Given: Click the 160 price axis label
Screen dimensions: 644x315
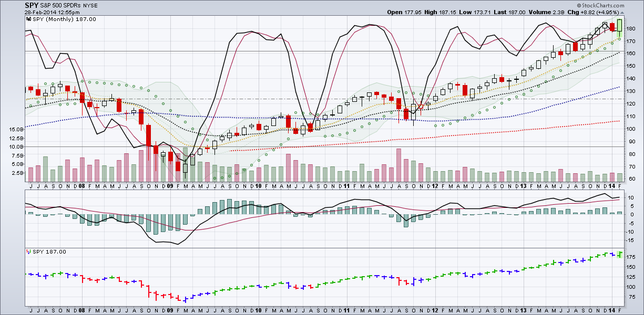Looking at the screenshot, I should [x=632, y=54].
